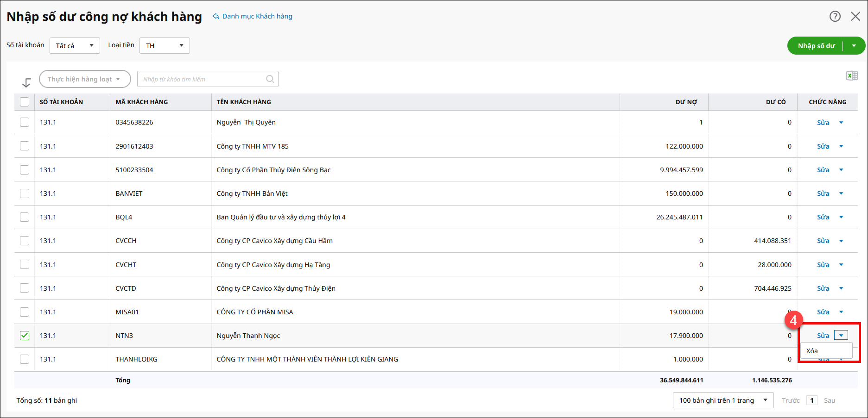This screenshot has height=418, width=868.
Task: Click the row arrow for customer NTN3
Action: click(x=841, y=336)
